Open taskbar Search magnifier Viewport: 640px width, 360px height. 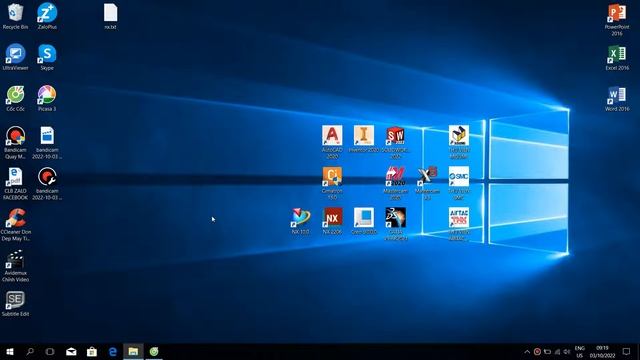[30, 351]
